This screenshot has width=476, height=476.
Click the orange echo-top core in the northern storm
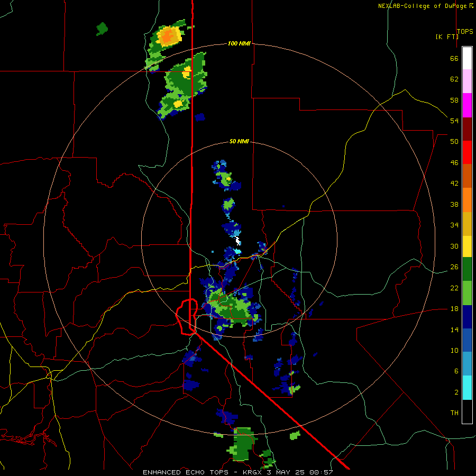[167, 36]
